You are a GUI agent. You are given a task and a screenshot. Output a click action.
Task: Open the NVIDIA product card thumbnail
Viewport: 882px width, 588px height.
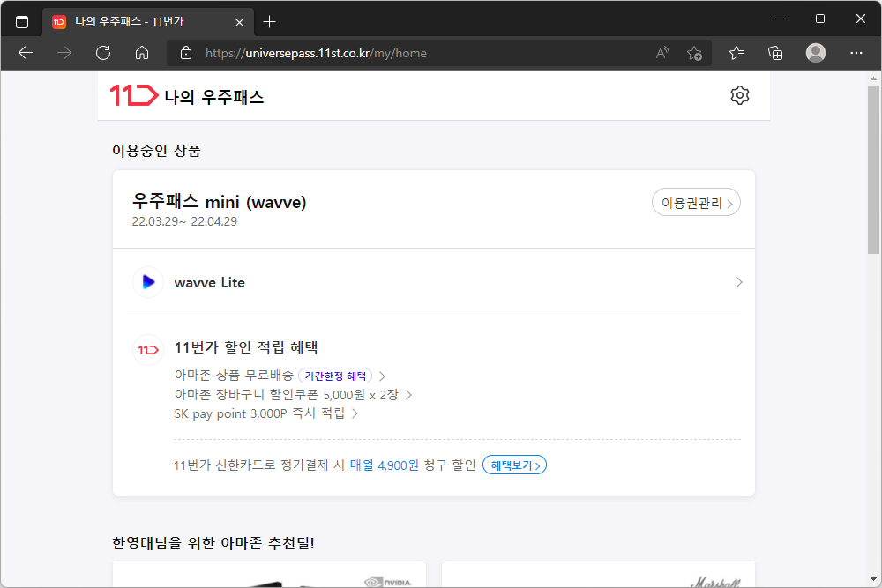tap(269, 575)
